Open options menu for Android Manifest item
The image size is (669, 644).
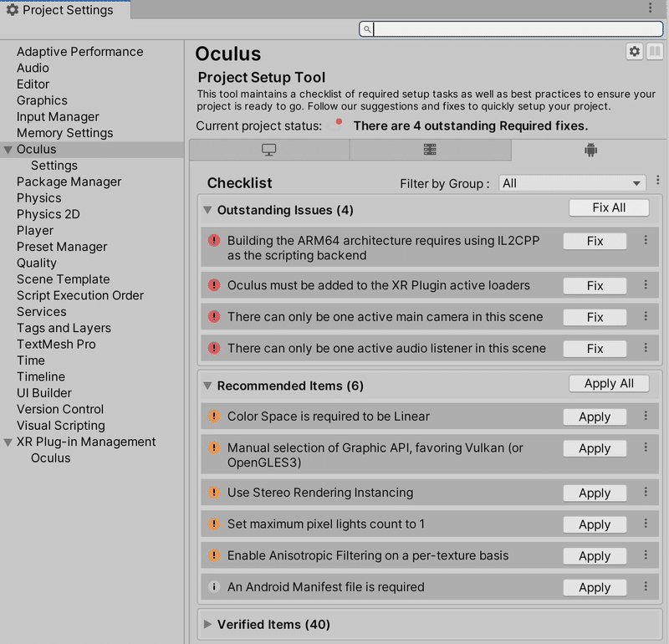point(646,586)
